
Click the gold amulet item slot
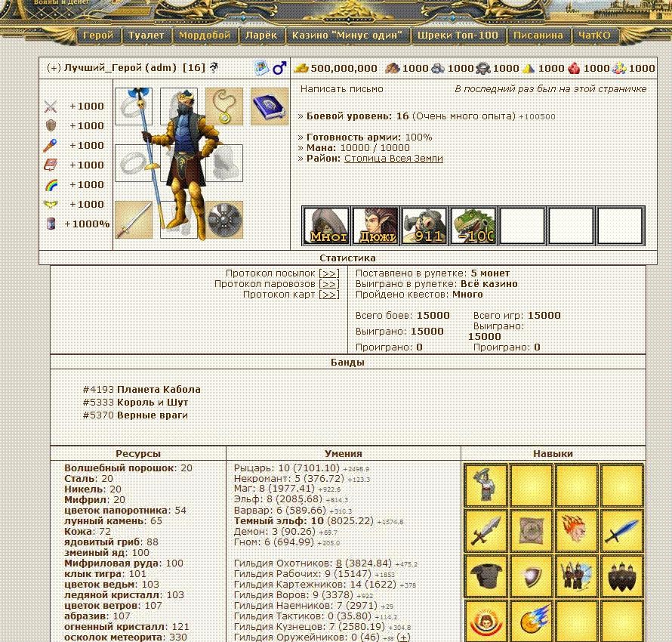pos(224,106)
